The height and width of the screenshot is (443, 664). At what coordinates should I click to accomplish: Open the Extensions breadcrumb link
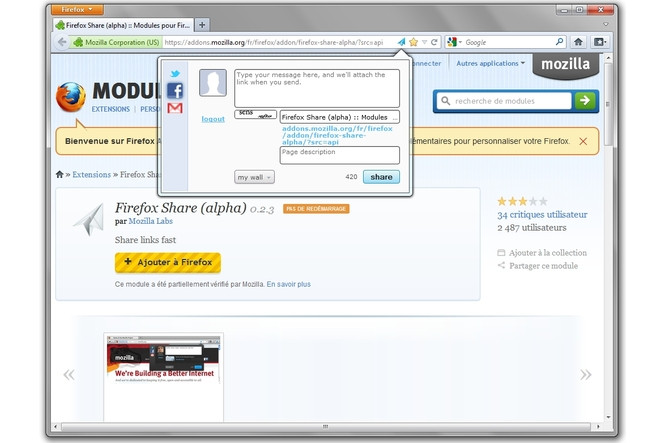coord(91,174)
